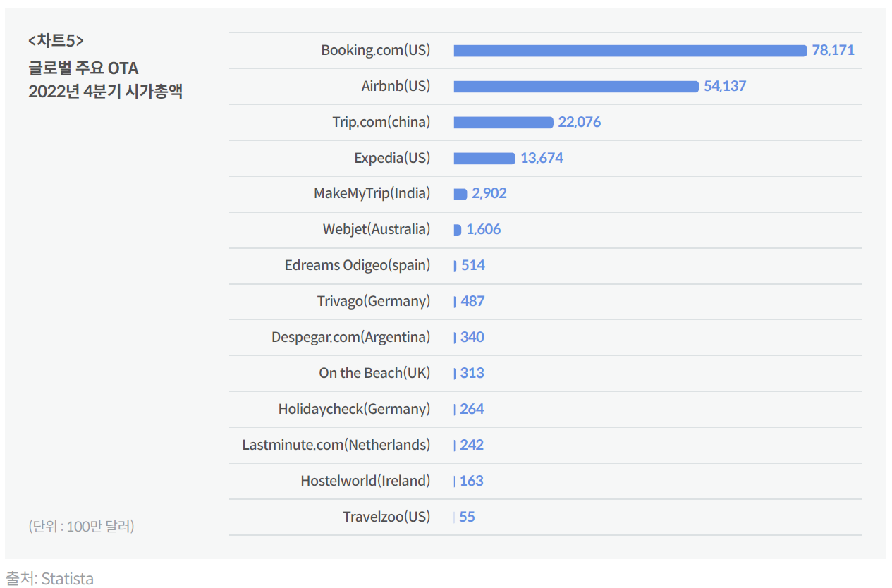Click the 1,606 value
Screen dimensions: 892x588
tap(484, 229)
